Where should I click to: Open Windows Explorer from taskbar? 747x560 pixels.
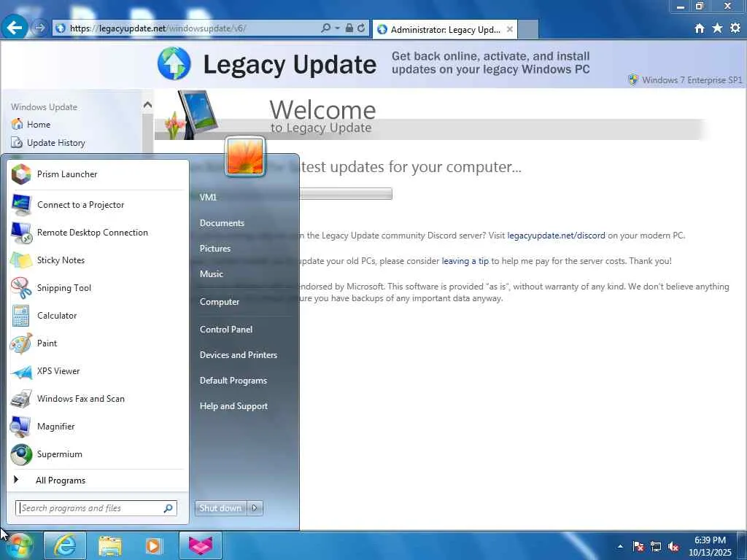tap(109, 545)
